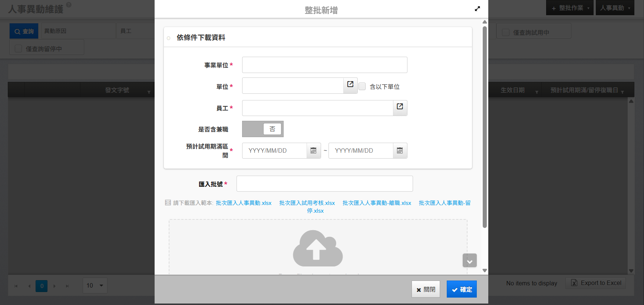644x305 pixels.
Task: Download the 批次匯入人事異動.xlsx template
Action: coord(244,203)
